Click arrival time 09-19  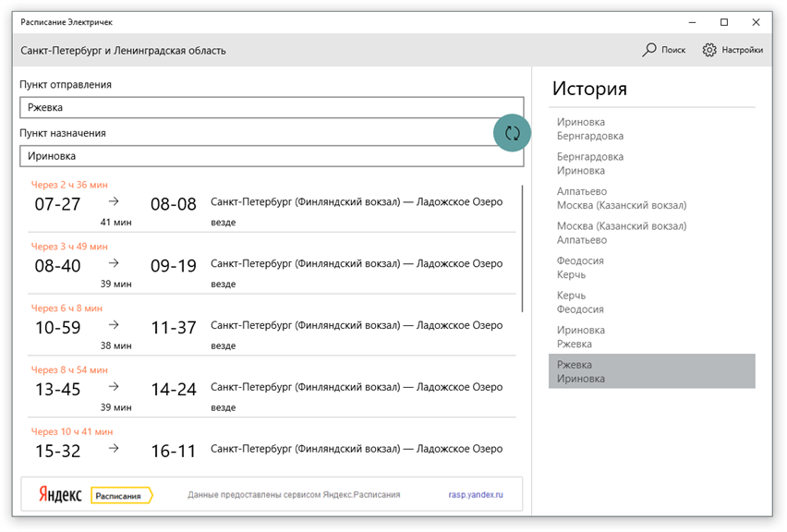(173, 266)
